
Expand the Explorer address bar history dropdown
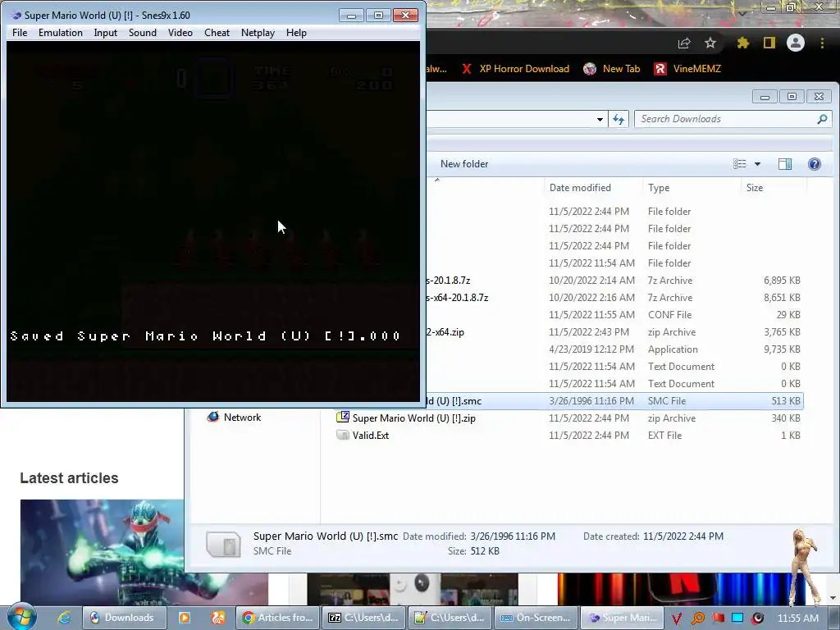click(600, 119)
